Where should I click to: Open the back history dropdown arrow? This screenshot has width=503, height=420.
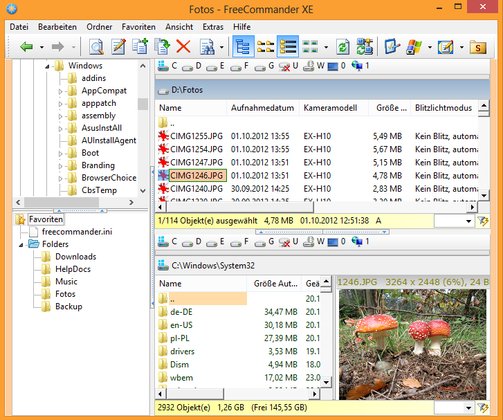pyautogui.click(x=42, y=47)
